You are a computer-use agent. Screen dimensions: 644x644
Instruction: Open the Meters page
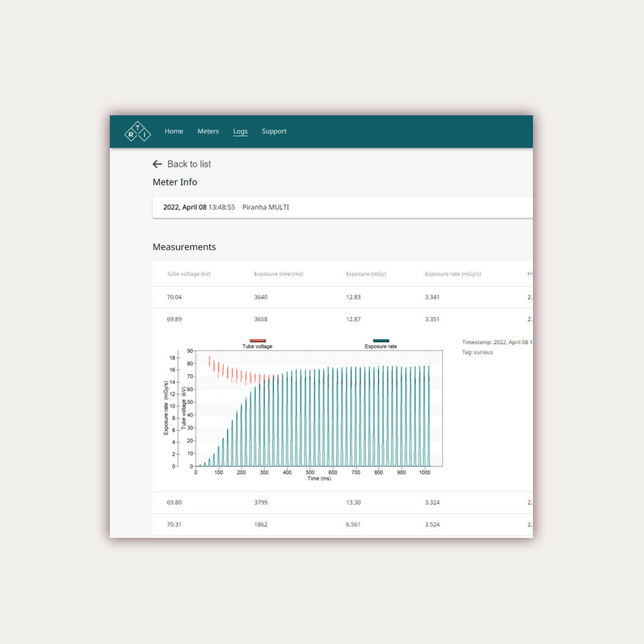(208, 131)
